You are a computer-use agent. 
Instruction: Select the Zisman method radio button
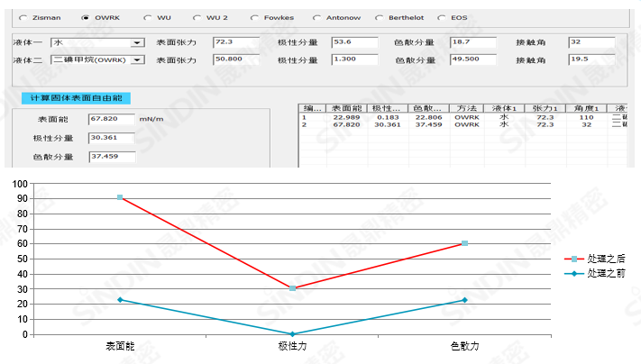click(x=23, y=17)
